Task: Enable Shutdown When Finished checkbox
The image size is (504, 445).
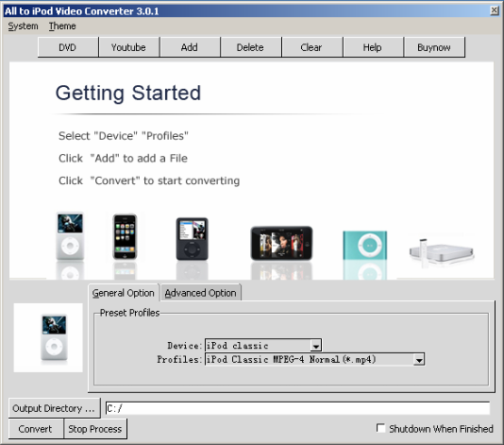Action: (x=380, y=428)
